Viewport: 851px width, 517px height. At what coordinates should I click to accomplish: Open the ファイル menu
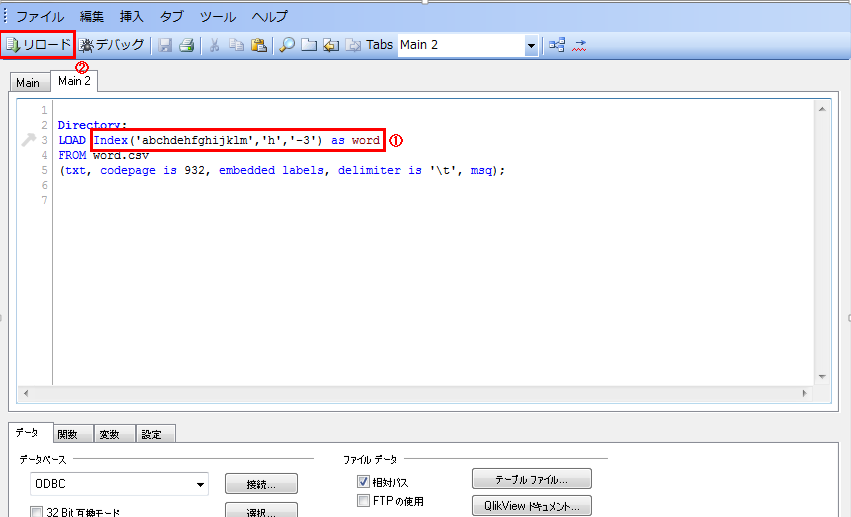(40, 17)
